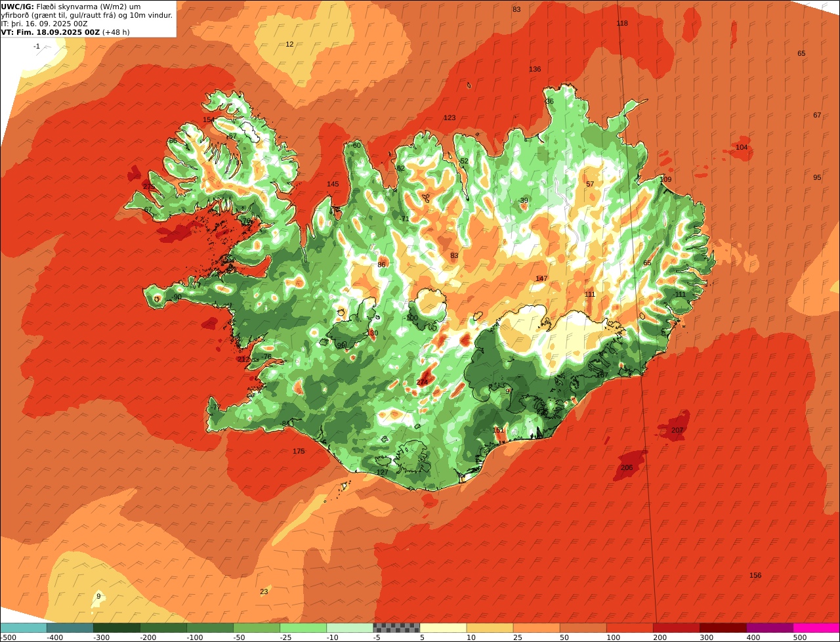Image resolution: width=840 pixels, height=642 pixels.
Task: Click the map value 207 offshore southeast
Action: (x=677, y=431)
